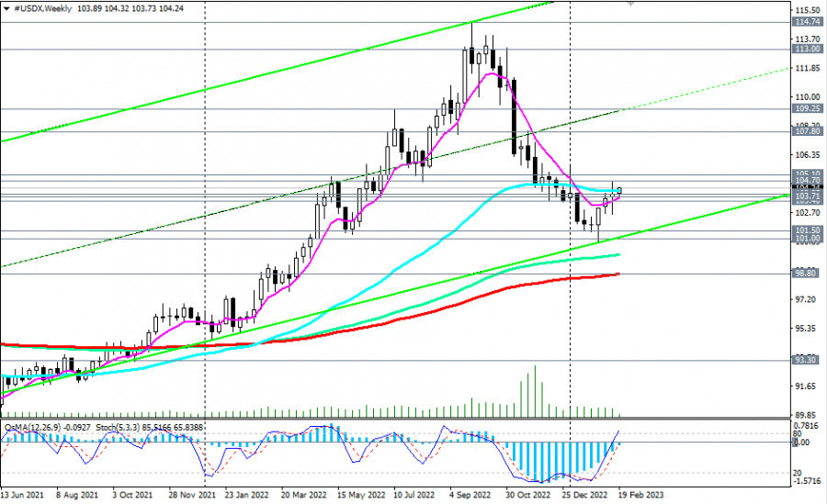The width and height of the screenshot is (827, 504).
Task: Click the 101.50 horizontal level label
Action: pos(807,230)
